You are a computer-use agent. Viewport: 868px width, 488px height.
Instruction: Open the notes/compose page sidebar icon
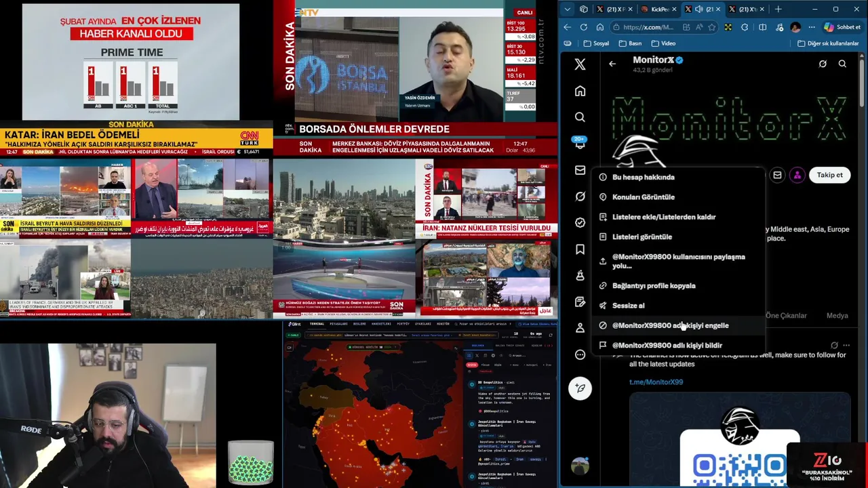click(580, 302)
